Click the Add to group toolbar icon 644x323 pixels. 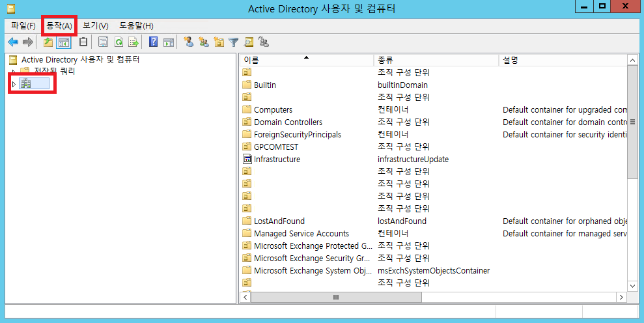point(264,42)
